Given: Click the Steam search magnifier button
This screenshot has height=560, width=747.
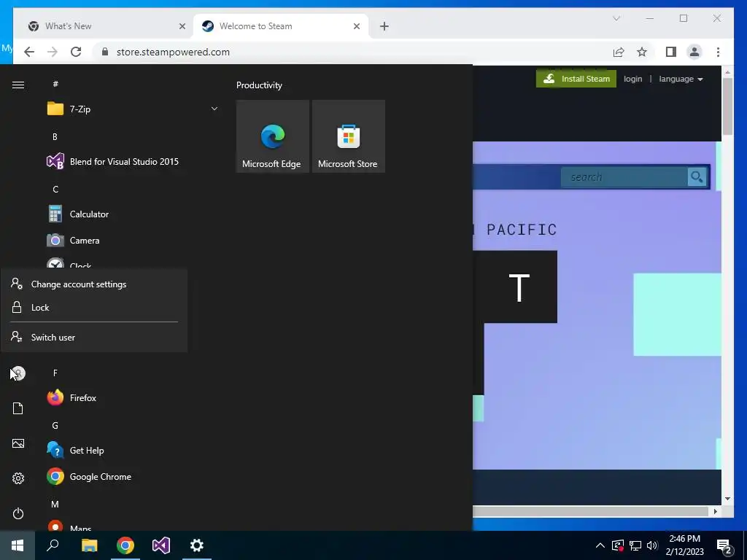Looking at the screenshot, I should (x=697, y=177).
